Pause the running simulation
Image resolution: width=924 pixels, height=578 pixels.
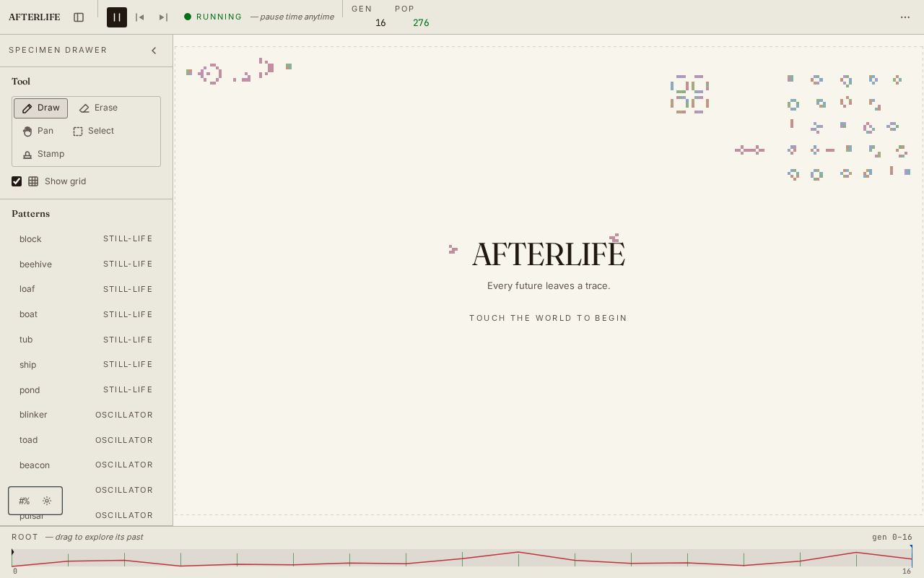coord(117,17)
